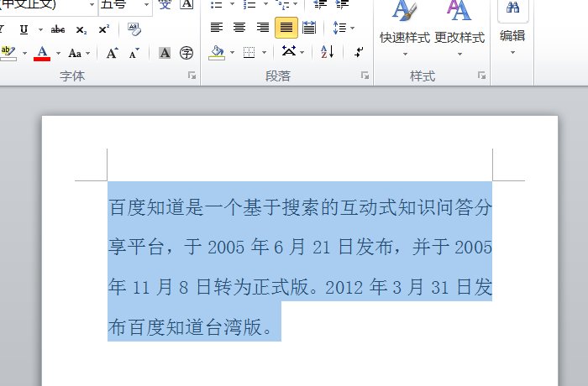
Task: Open the line spacing dropdown arrow
Action: click(x=352, y=28)
